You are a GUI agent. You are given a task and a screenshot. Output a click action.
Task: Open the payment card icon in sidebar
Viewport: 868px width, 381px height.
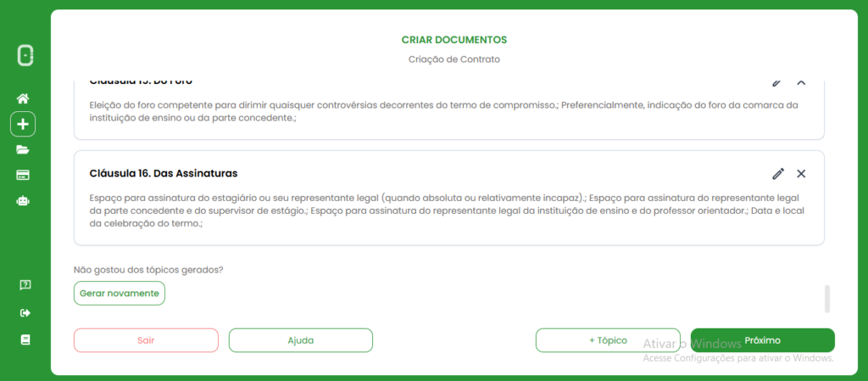[x=24, y=175]
